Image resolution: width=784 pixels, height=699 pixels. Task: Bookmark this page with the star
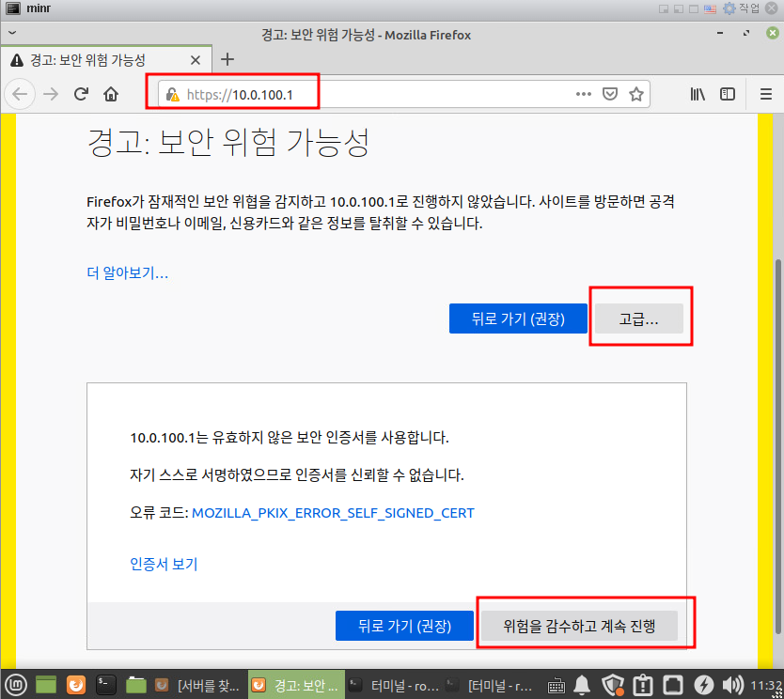click(636, 94)
